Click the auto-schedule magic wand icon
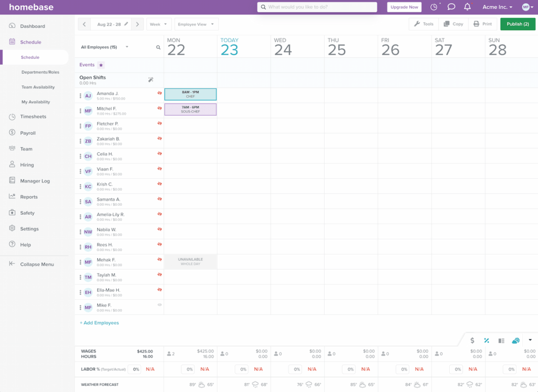 point(151,80)
